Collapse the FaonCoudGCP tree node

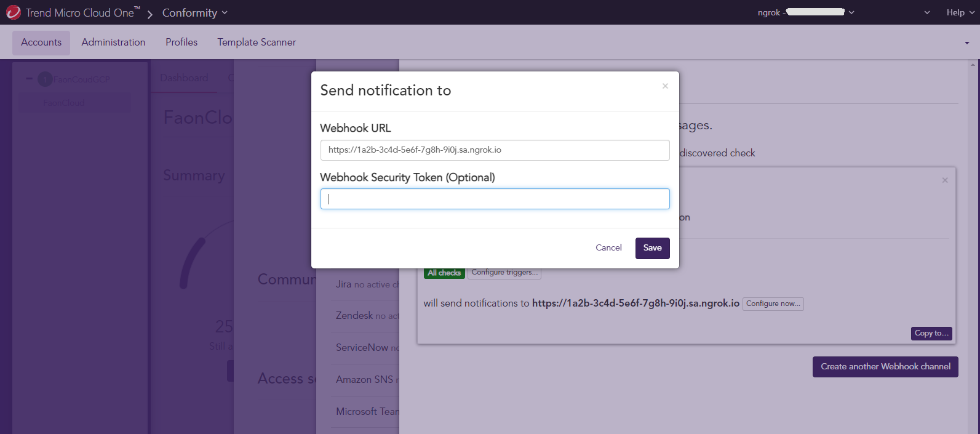[29, 79]
